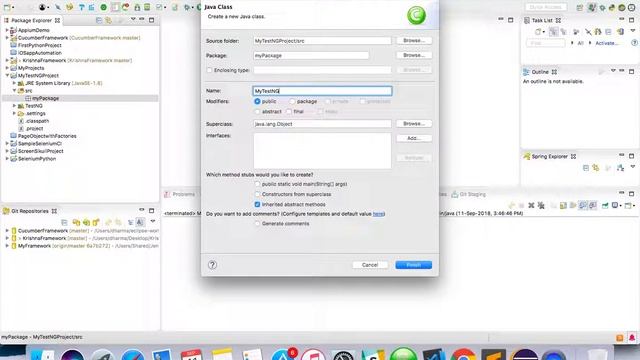Click the Spring Explorer tab
The width and height of the screenshot is (640, 360).
tap(549, 156)
